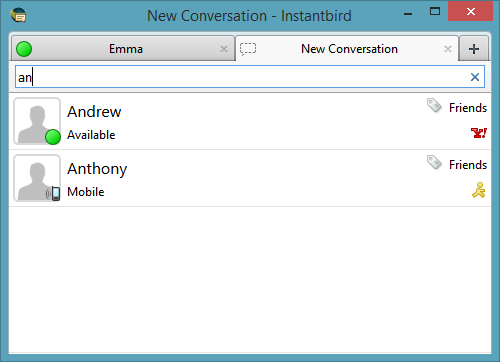Close the New Conversation tab
Image resolution: width=500 pixels, height=362 pixels.
[x=448, y=49]
